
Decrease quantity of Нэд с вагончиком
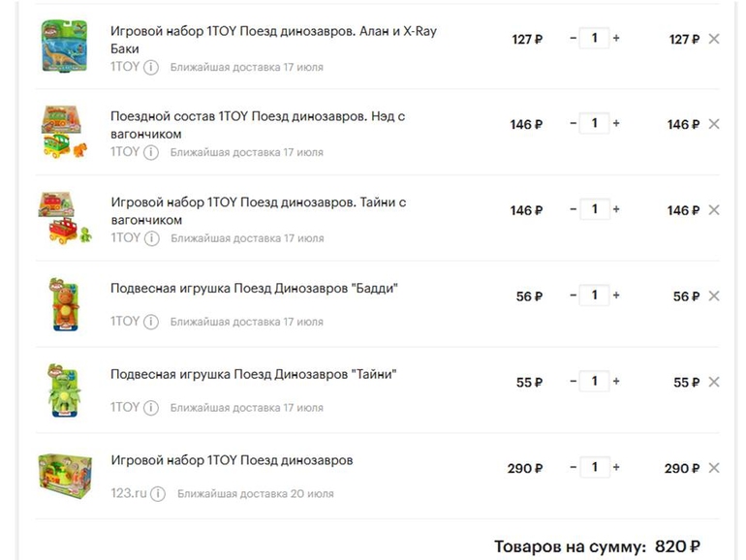[x=573, y=124]
